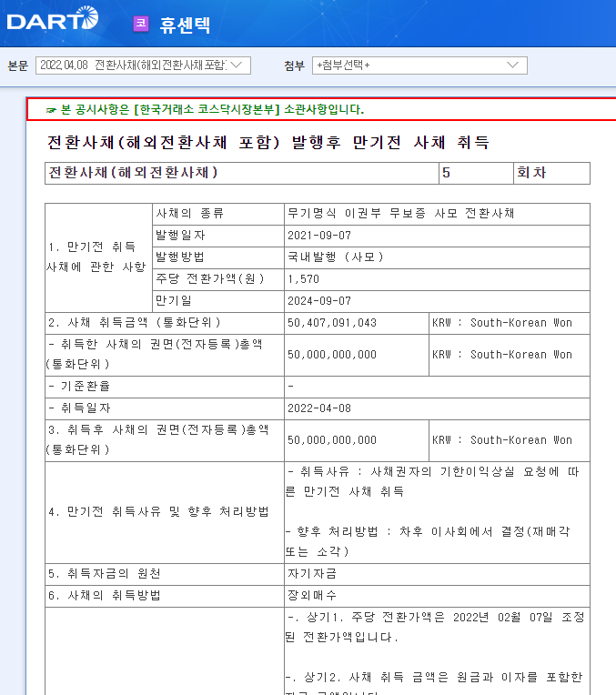Click the amount 50,407,091,043

(x=332, y=323)
